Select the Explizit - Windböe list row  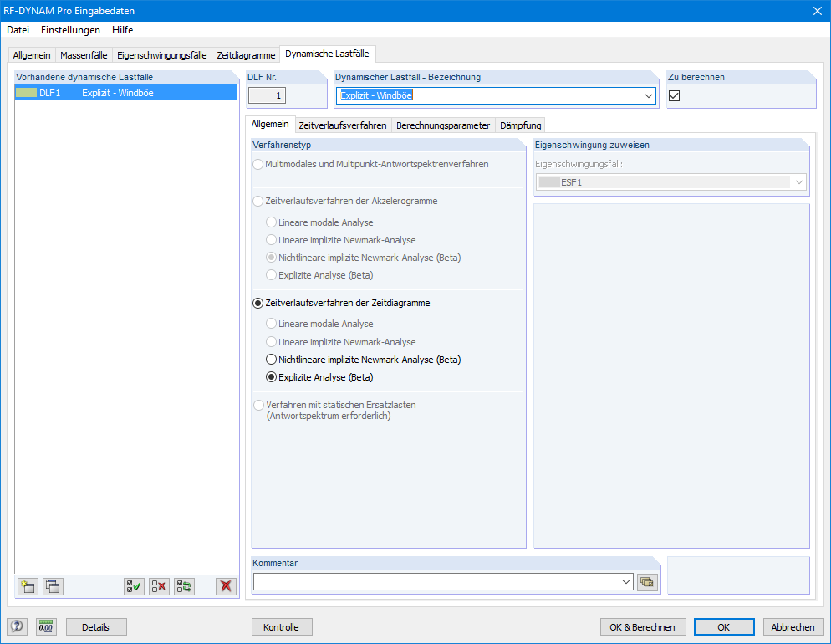pyautogui.click(x=125, y=93)
